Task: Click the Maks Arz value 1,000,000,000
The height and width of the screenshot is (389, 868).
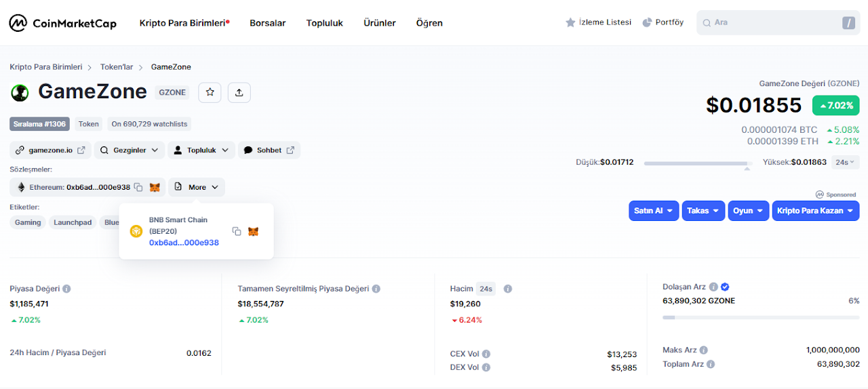Action: click(x=833, y=350)
